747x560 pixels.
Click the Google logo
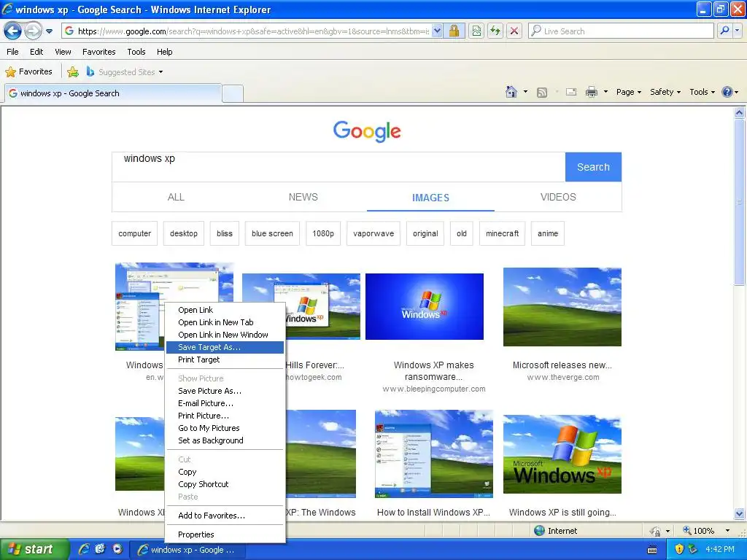coord(367,131)
